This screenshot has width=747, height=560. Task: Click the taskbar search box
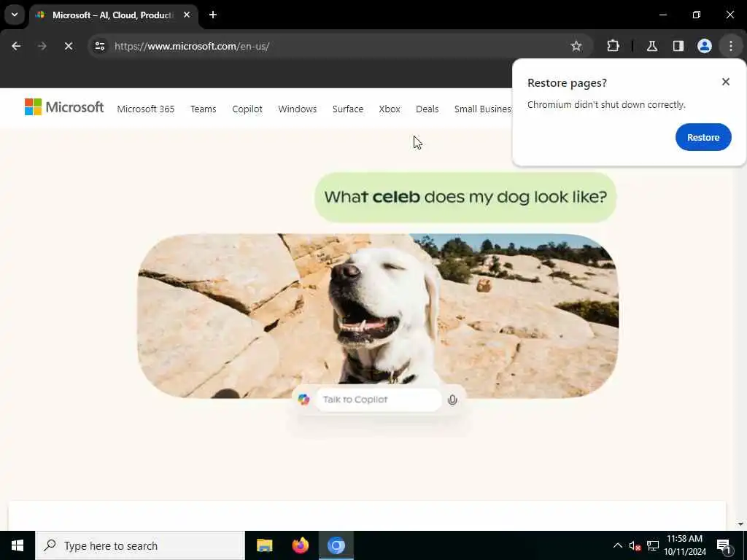[x=140, y=545]
